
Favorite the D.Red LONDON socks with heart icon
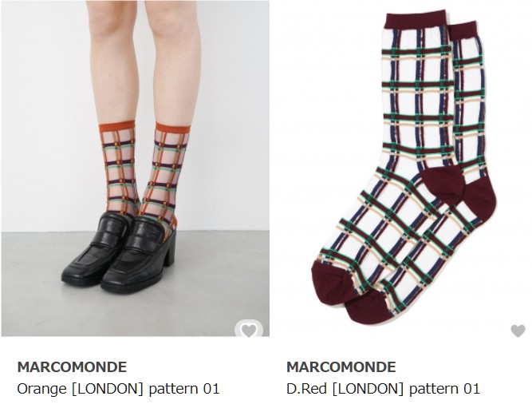point(518,331)
